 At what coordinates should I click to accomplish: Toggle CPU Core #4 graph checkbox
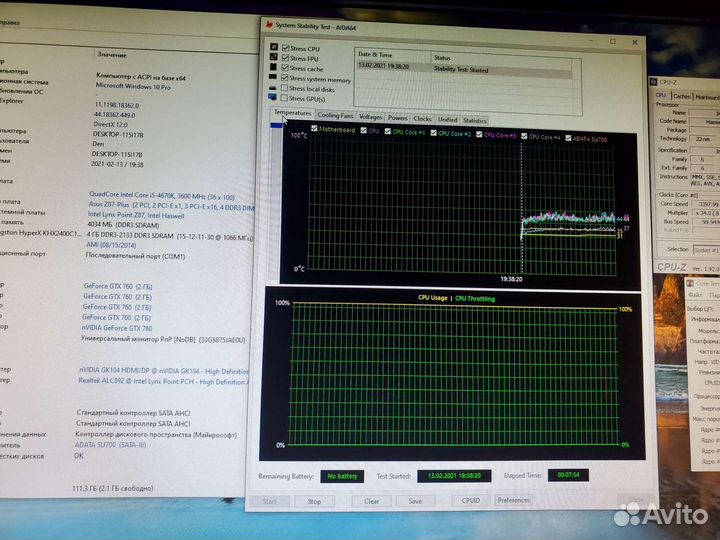tap(524, 136)
